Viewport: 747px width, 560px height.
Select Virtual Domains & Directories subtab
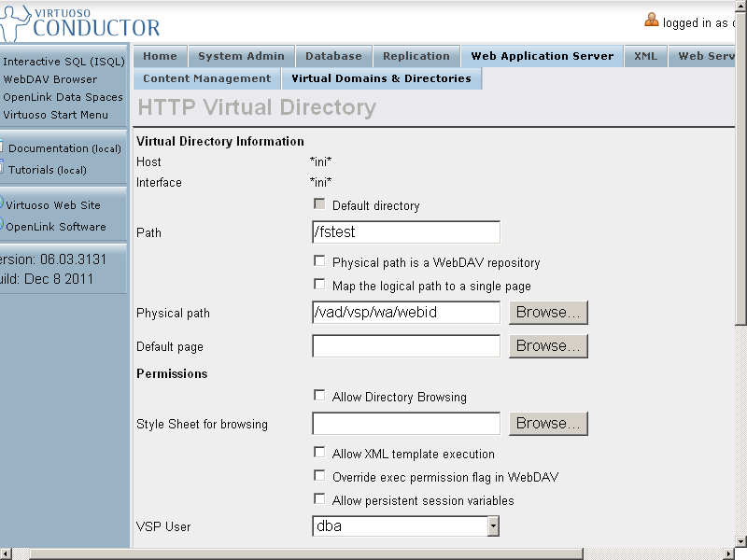coord(381,78)
